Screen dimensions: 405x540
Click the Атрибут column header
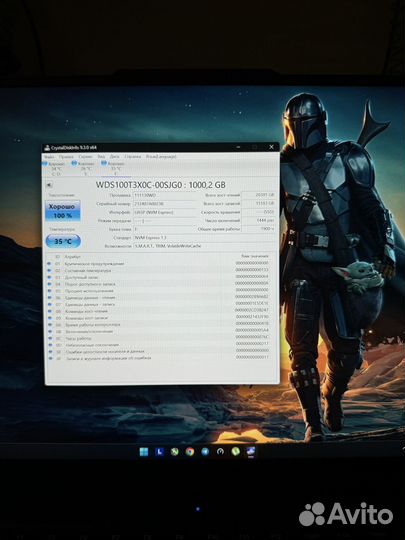72,257
